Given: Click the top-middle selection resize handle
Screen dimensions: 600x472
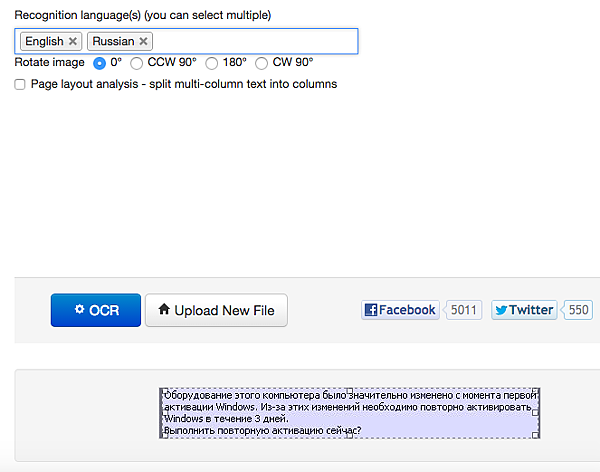Looking at the screenshot, I should 350,391.
